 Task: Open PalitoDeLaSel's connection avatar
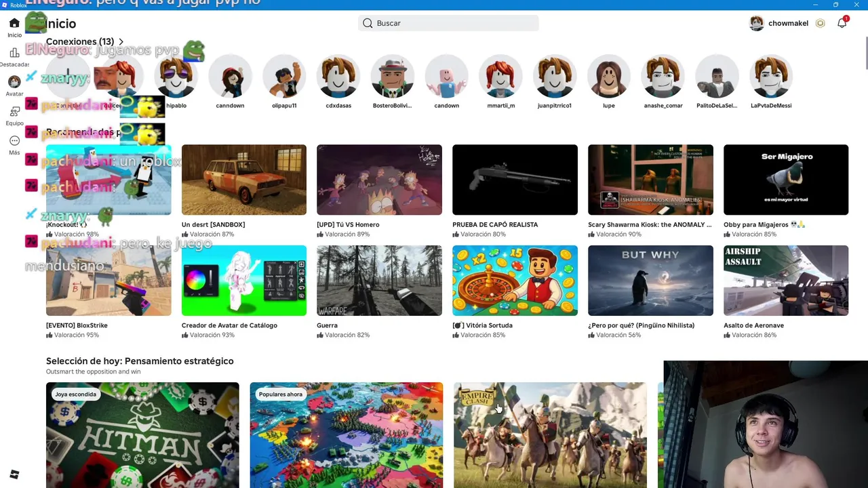point(717,77)
